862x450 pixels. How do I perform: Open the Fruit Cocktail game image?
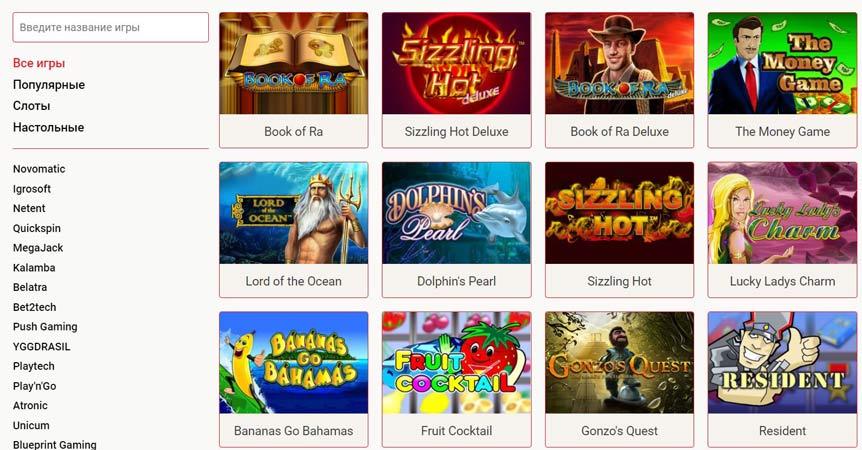456,363
